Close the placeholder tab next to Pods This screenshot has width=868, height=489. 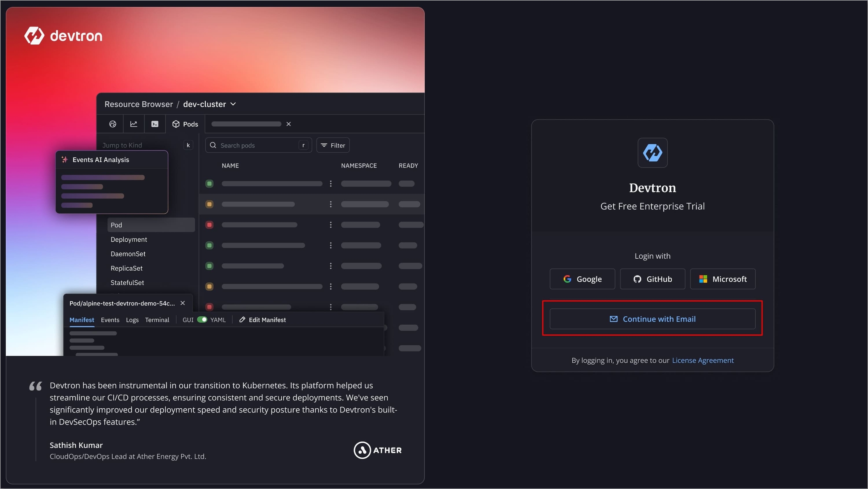(289, 124)
